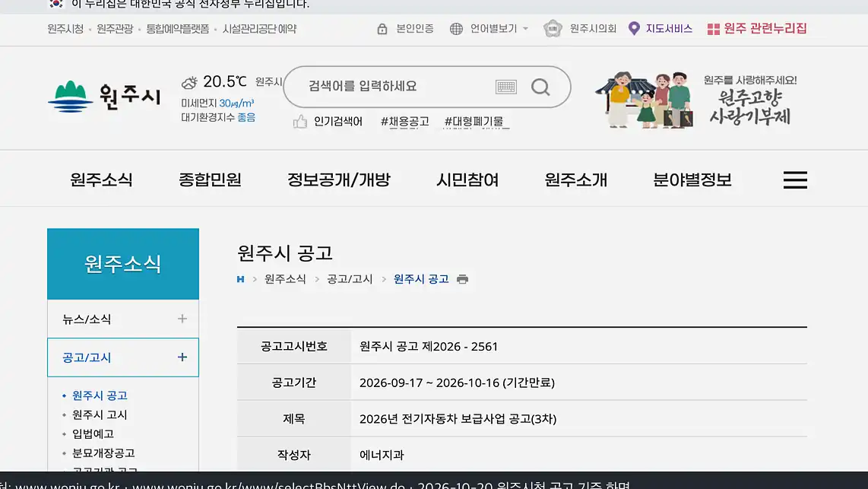Select 원주시 고시 in sidebar
The image size is (868, 489).
100,414
